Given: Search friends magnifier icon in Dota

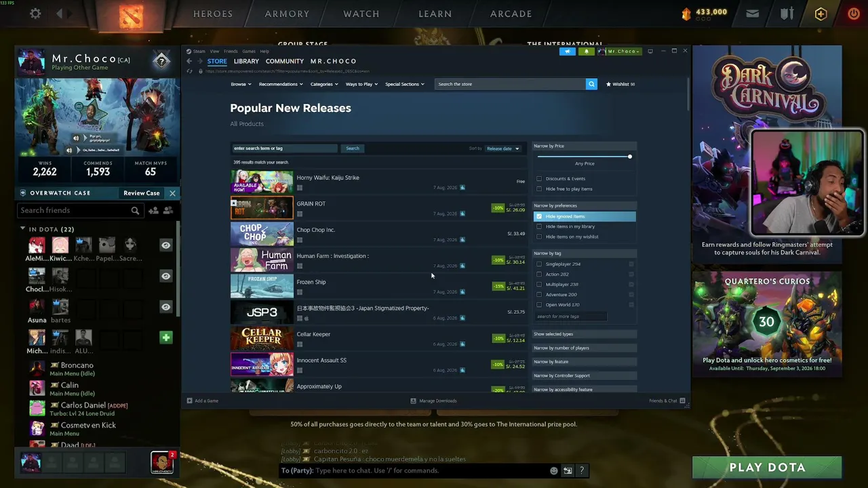Looking at the screenshot, I should click(x=135, y=211).
